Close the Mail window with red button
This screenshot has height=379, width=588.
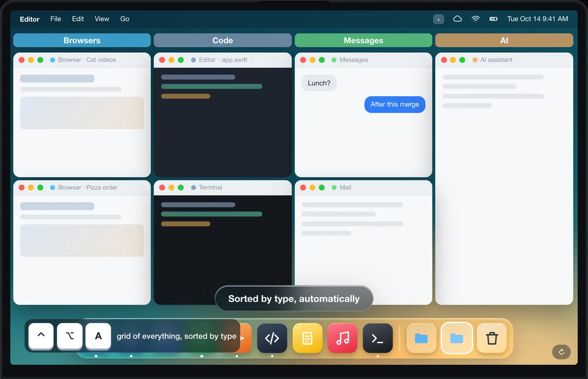(x=303, y=187)
